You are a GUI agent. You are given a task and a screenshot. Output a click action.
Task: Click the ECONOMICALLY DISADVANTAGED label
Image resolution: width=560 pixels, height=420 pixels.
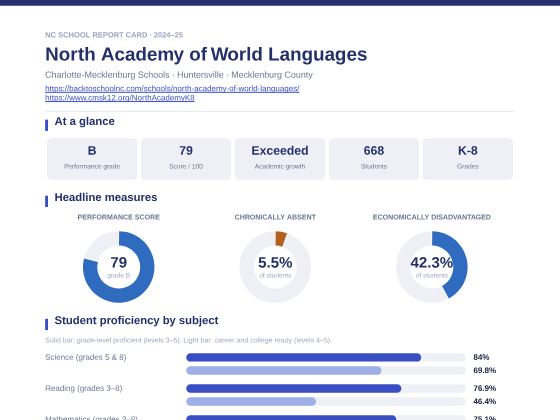point(431,217)
